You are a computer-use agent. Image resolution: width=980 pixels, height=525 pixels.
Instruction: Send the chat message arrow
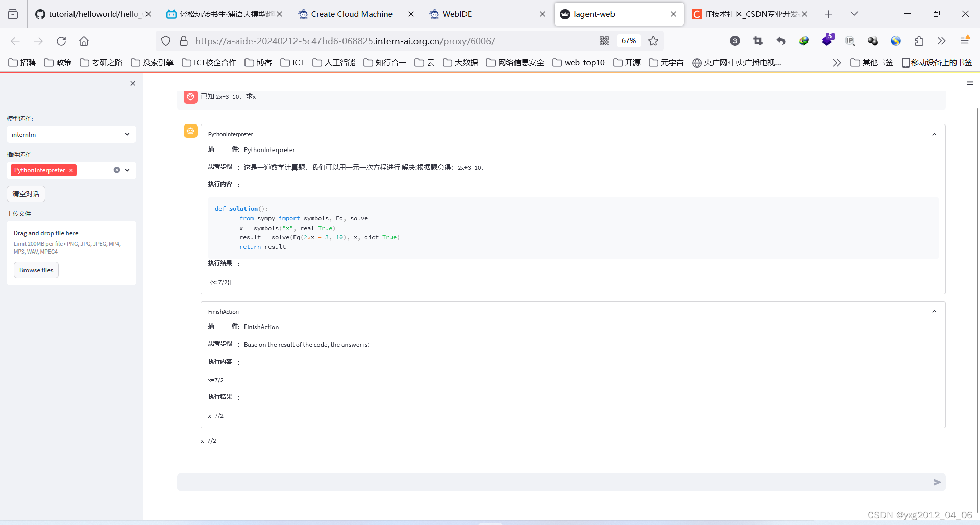[x=937, y=482]
